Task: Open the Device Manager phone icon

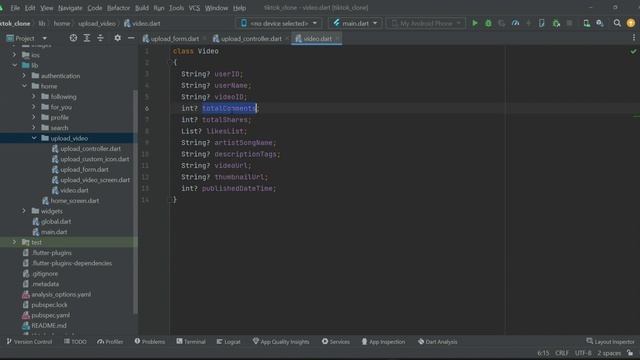Action: pos(587,23)
